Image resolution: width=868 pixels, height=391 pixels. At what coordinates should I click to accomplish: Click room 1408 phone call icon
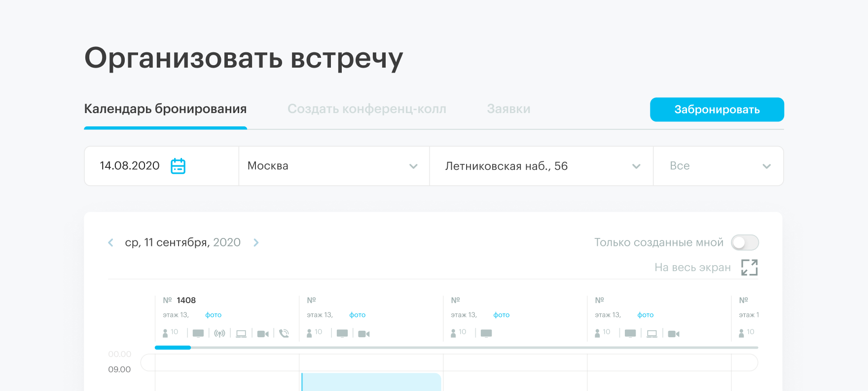284,334
